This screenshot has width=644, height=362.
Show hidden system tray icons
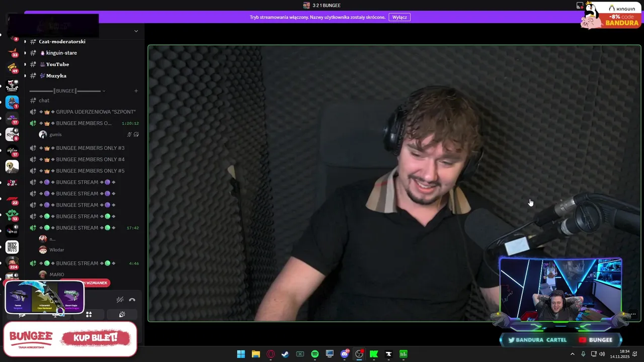point(573,354)
